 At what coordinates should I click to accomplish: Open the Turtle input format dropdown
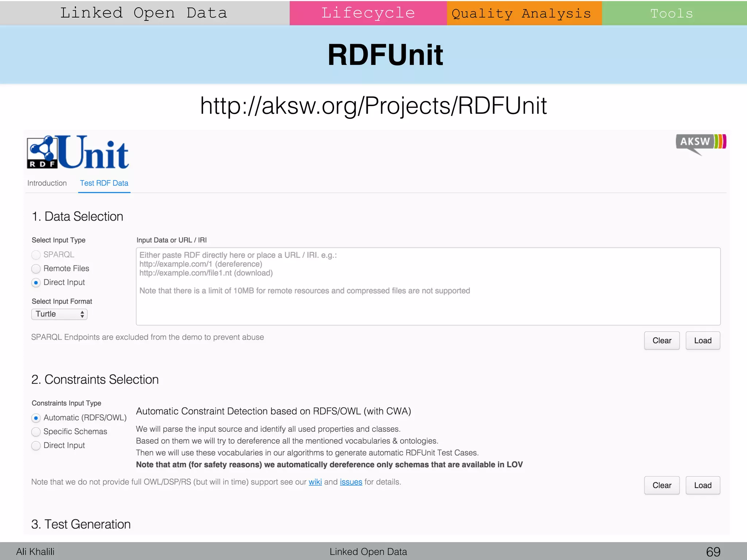(x=59, y=314)
